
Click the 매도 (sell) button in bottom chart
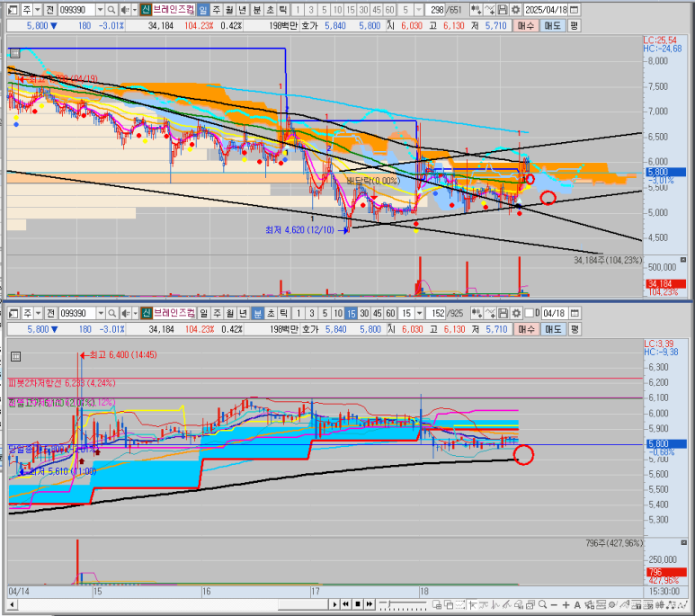(x=553, y=329)
